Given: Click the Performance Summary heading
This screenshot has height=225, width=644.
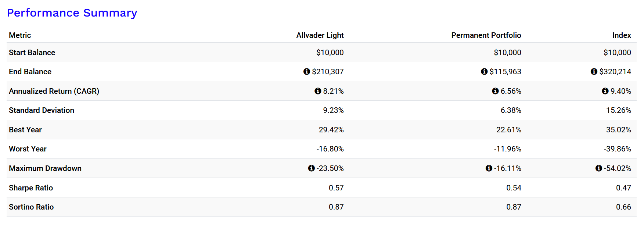Looking at the screenshot, I should tap(72, 13).
